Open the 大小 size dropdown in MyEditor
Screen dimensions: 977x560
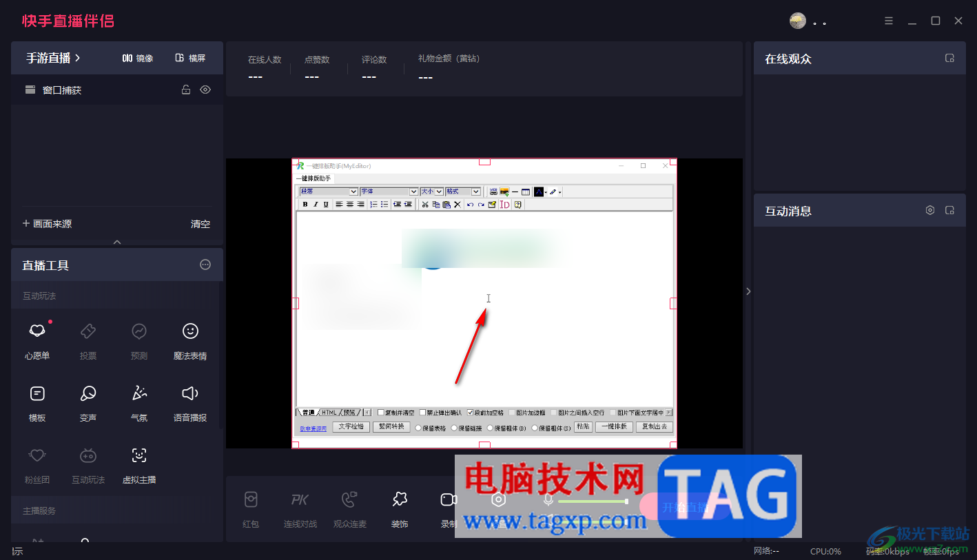point(432,191)
